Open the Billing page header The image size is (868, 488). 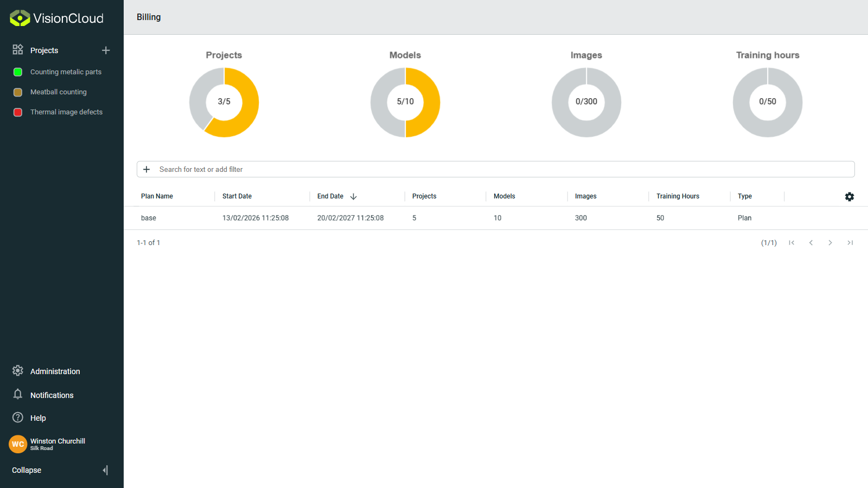point(148,17)
